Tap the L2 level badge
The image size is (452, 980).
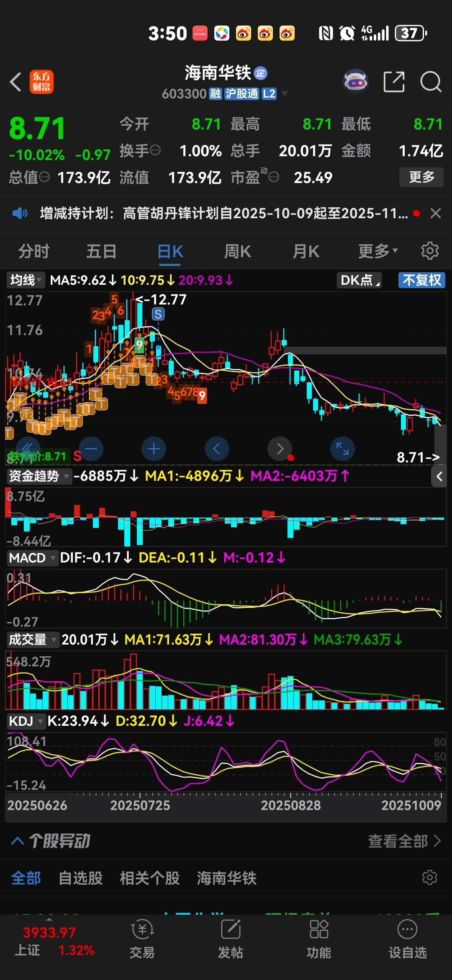[x=269, y=93]
